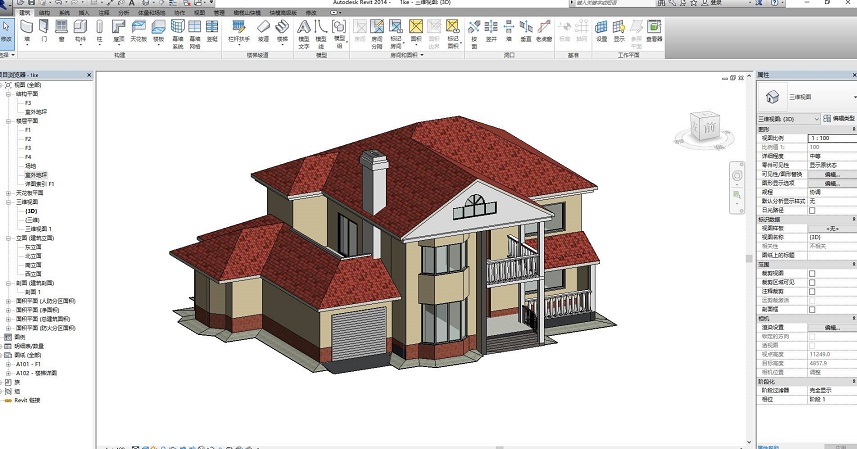Enable the Crop View (裁剪视图) checkbox
The width and height of the screenshot is (857, 449).
point(812,274)
